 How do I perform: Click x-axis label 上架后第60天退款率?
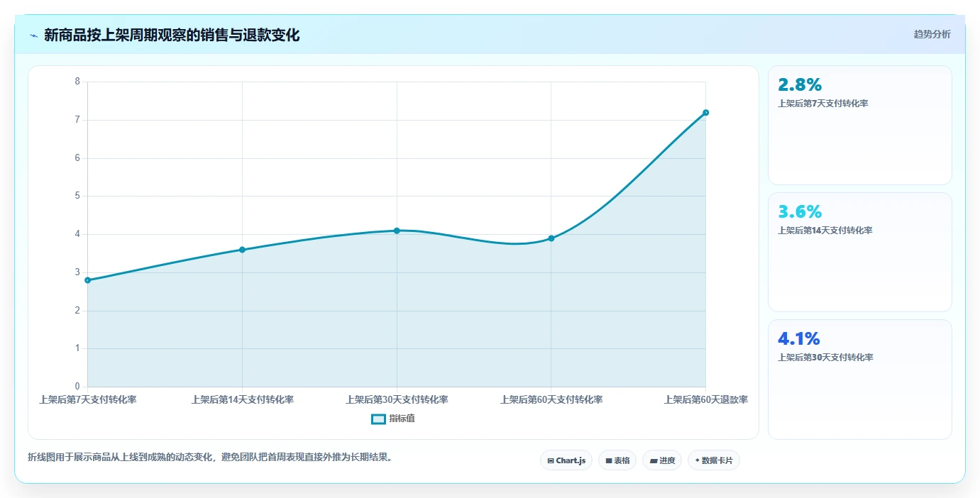706,399
